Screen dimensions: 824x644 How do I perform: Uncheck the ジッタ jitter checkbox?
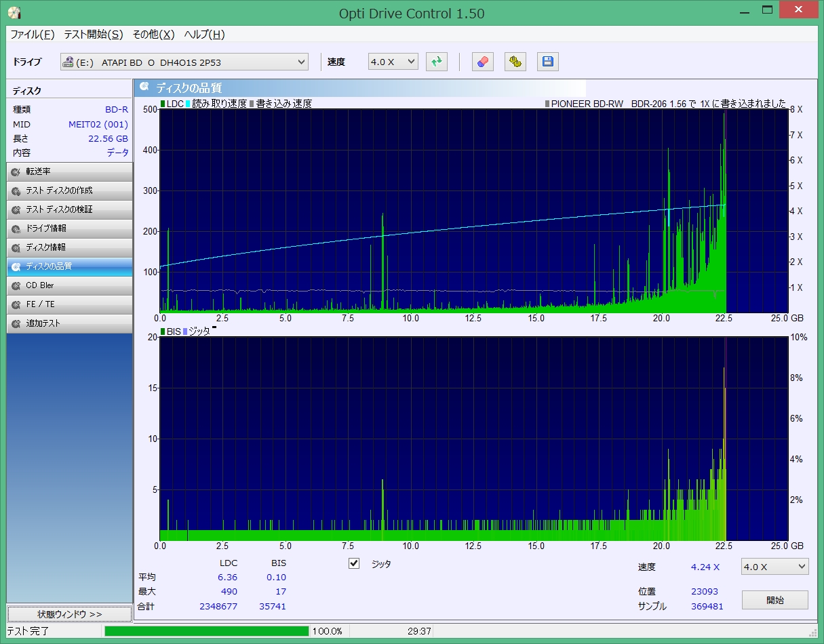coord(354,563)
